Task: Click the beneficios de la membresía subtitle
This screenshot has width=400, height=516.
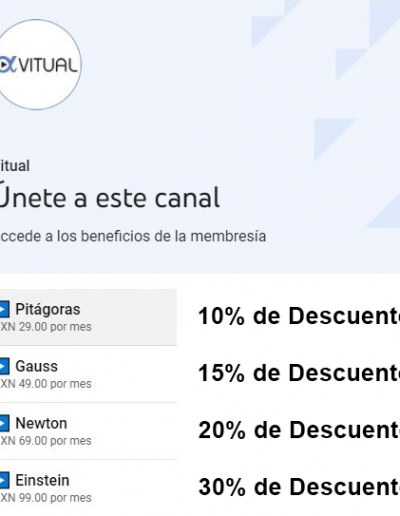Action: point(133,236)
